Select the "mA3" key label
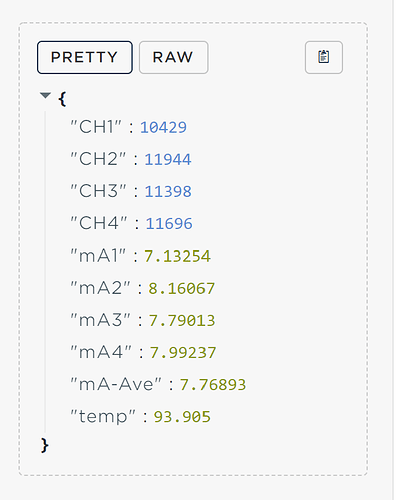This screenshot has width=406, height=500. [100, 320]
